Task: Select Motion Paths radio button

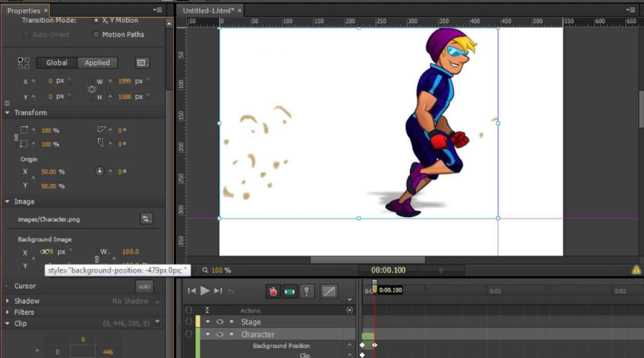Action: click(x=96, y=34)
